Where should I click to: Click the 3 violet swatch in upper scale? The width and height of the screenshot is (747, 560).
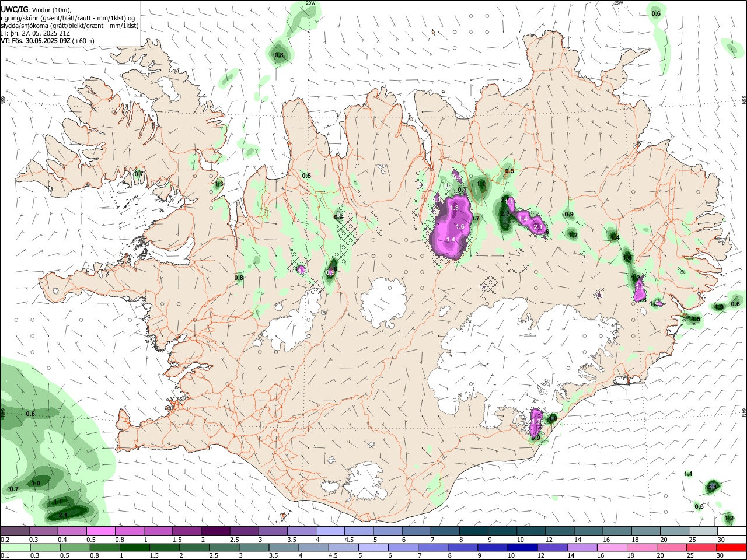click(x=273, y=531)
